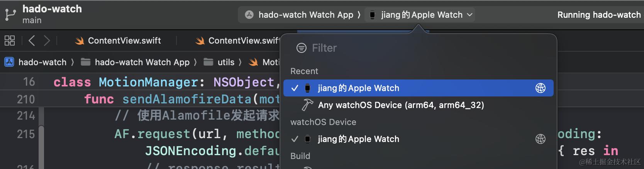Click globe icon on watchOS Device row
Viewport: 644px width, 169px height.
pos(541,139)
